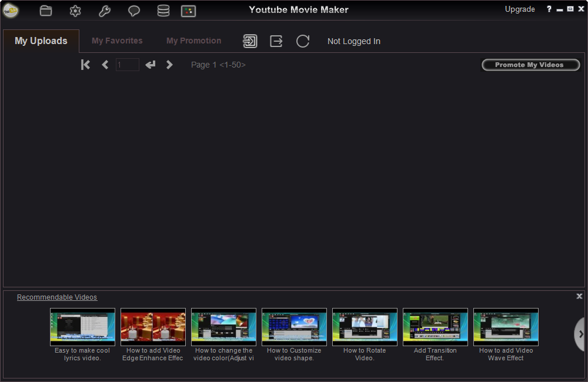Open 'How to add Video Wave Effect' thumbnail
This screenshot has height=382, width=588.
[506, 327]
